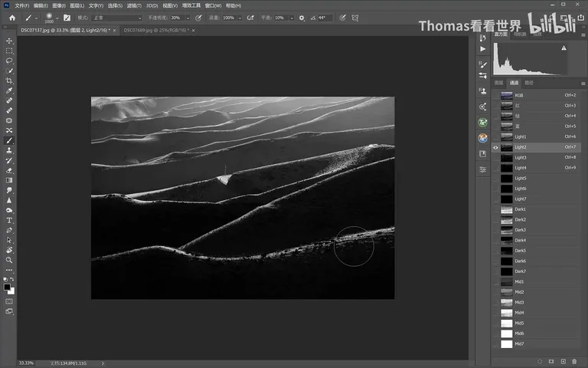Select the Path Selection tool

(x=9, y=240)
